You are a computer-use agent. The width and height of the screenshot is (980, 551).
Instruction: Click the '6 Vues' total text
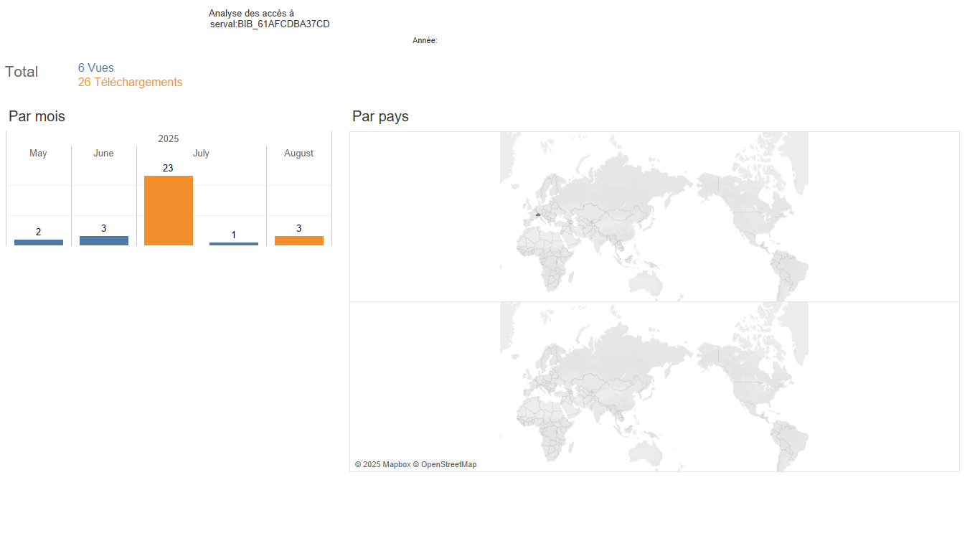pyautogui.click(x=96, y=68)
